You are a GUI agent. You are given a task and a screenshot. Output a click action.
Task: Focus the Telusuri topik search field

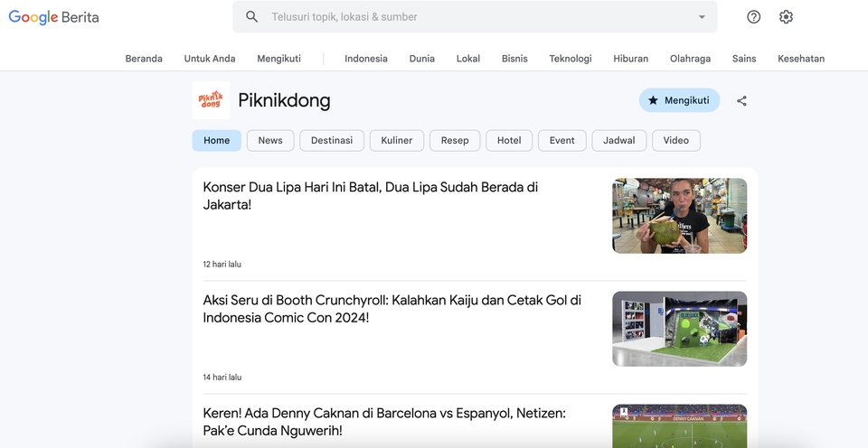(475, 16)
